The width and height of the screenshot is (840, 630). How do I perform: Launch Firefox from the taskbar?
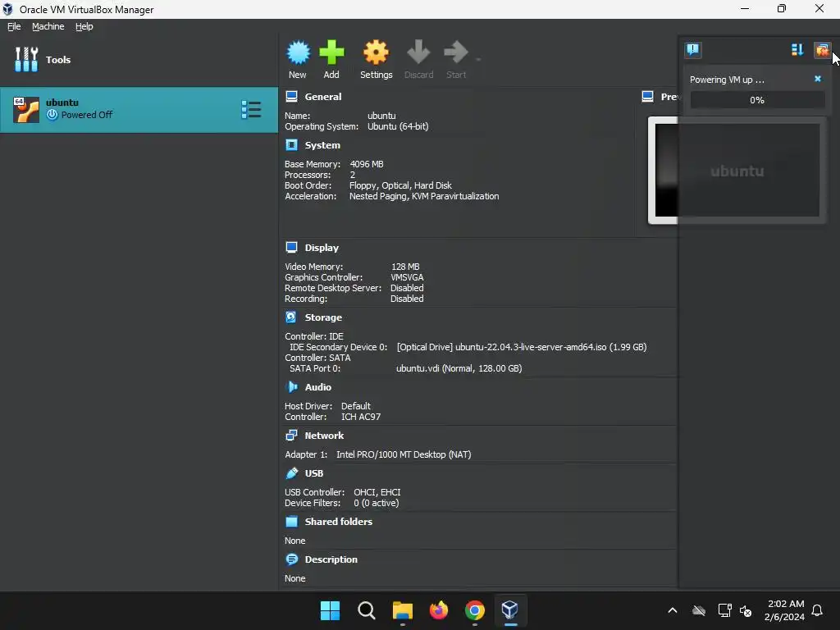(439, 610)
